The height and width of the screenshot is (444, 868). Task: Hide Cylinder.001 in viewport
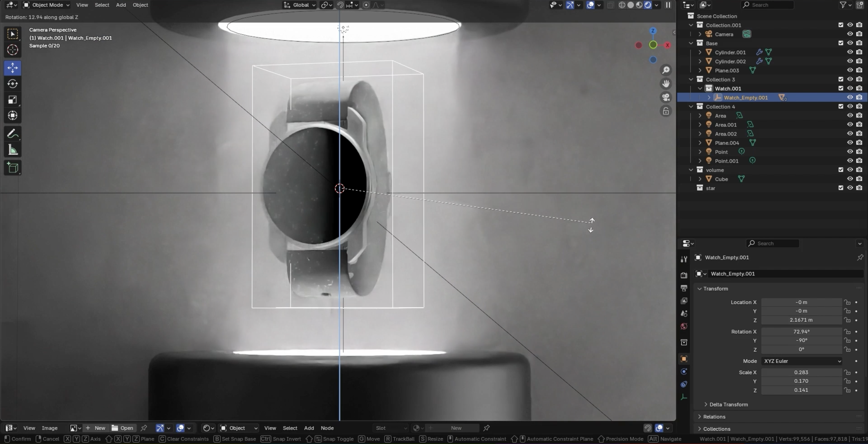point(850,52)
